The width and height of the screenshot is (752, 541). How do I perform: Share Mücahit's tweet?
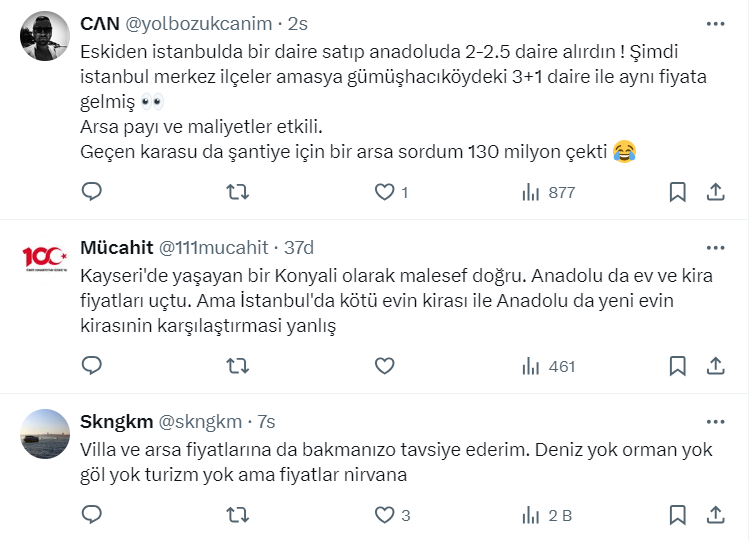715,366
